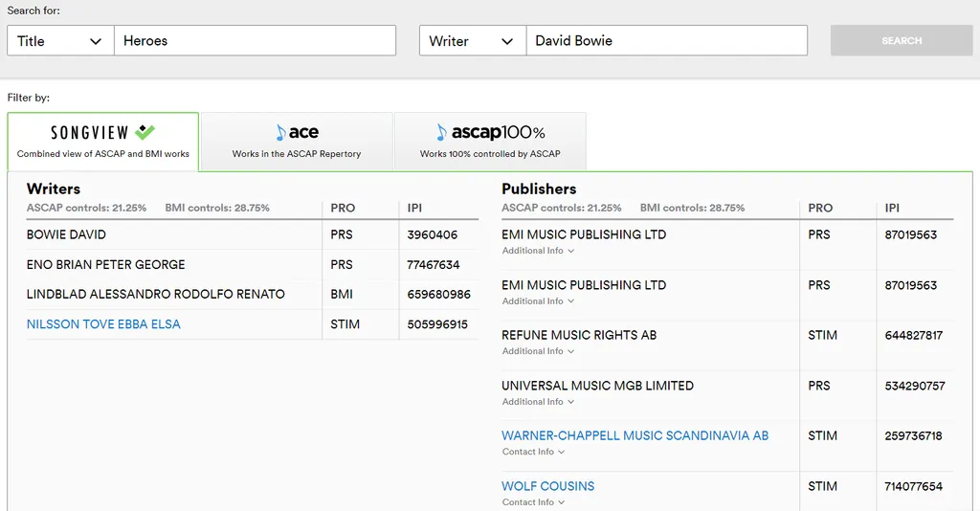Click the ASCAP 100% music note icon
The width and height of the screenshot is (980, 511).
tap(442, 132)
